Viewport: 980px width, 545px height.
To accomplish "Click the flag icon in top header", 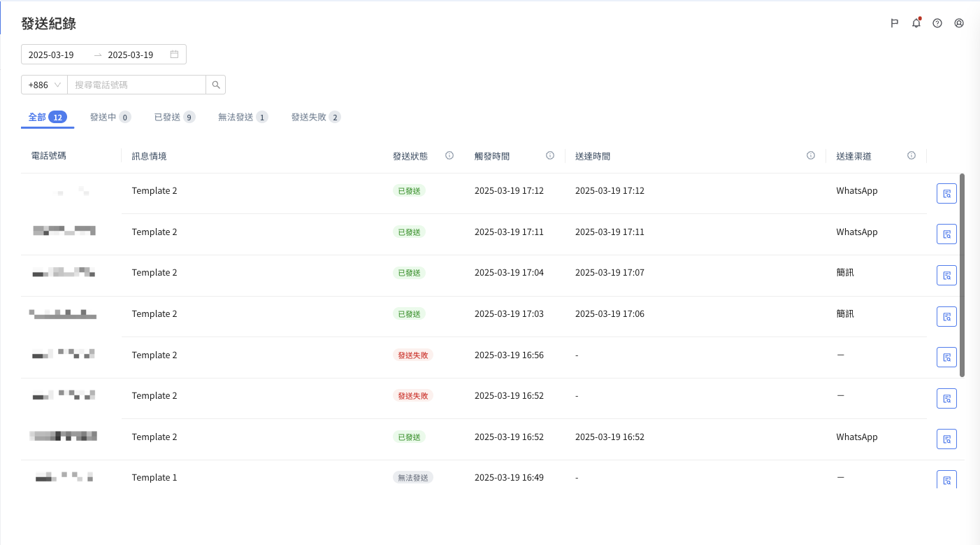I will [x=894, y=23].
